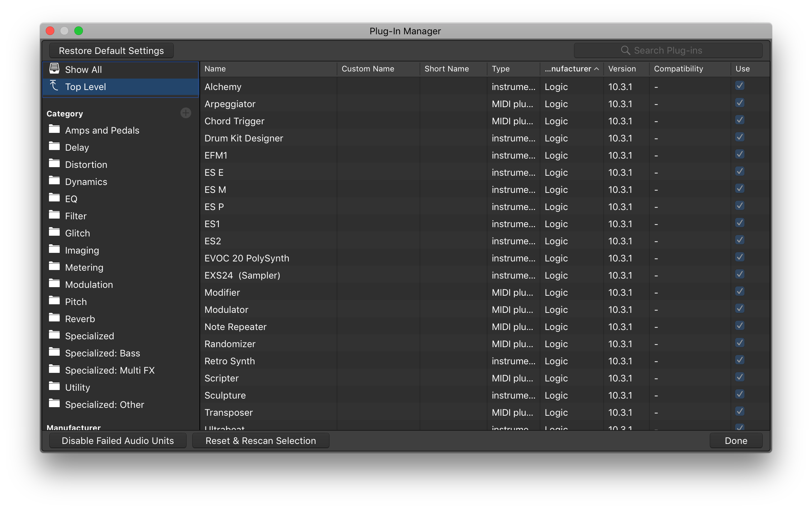Click the Type column header
812x510 pixels.
coord(500,69)
